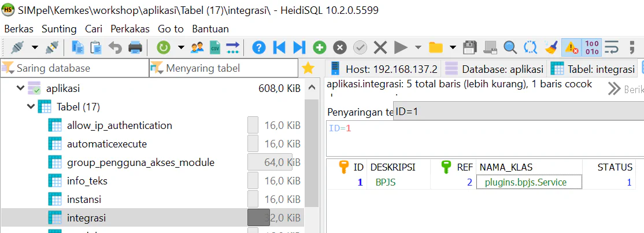Toggle the binary 100/010 BLOB-as-hex button
The width and height of the screenshot is (644, 233).
(x=592, y=47)
